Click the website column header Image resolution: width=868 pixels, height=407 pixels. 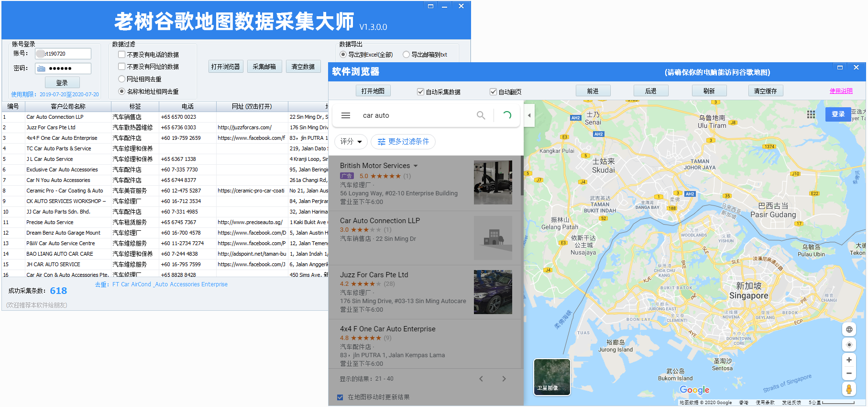point(252,106)
